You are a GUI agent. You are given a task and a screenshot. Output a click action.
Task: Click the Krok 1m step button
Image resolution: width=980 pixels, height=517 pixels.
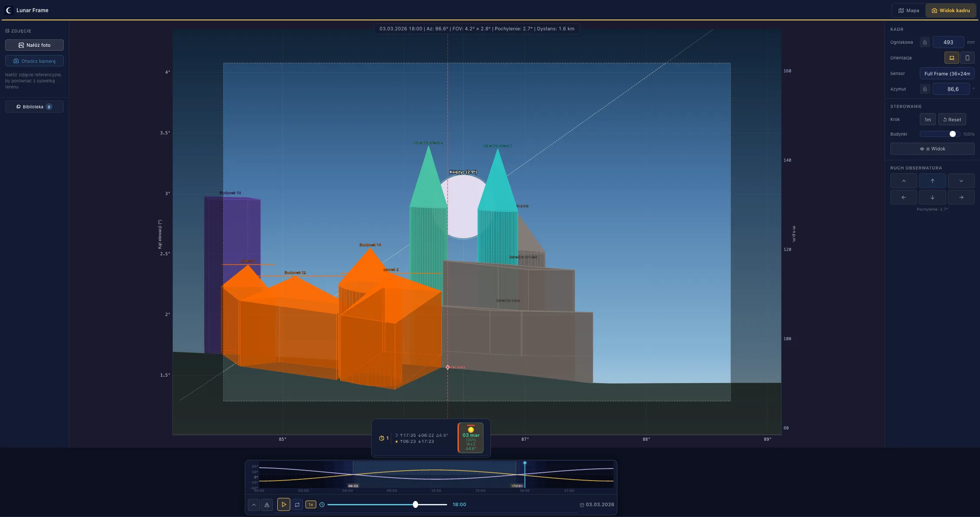tap(928, 120)
